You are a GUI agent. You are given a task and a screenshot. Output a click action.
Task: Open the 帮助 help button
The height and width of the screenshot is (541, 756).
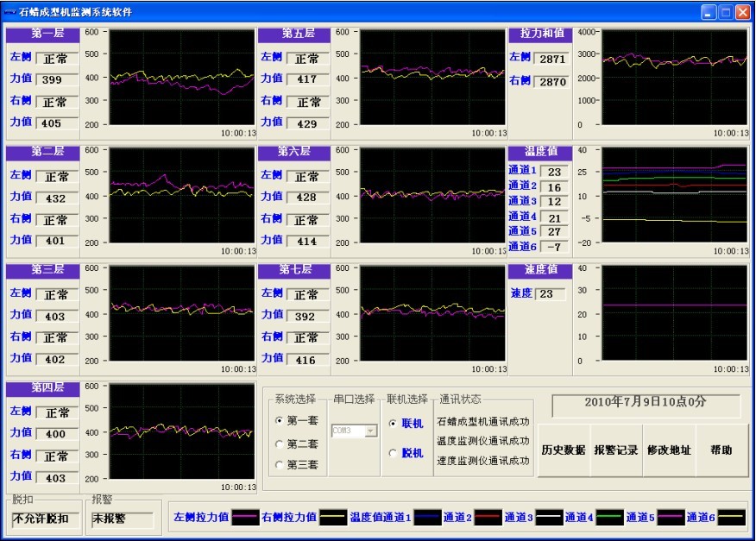(x=721, y=450)
